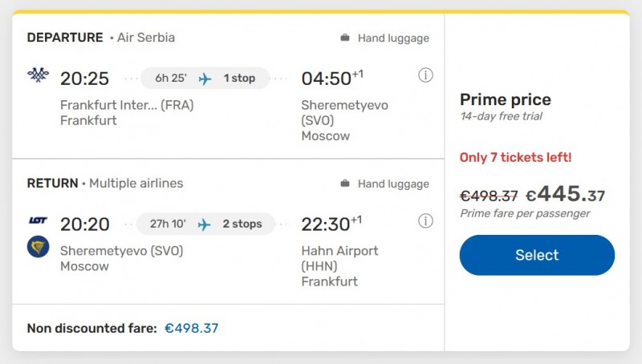Click the 20:25 departure time

(84, 79)
